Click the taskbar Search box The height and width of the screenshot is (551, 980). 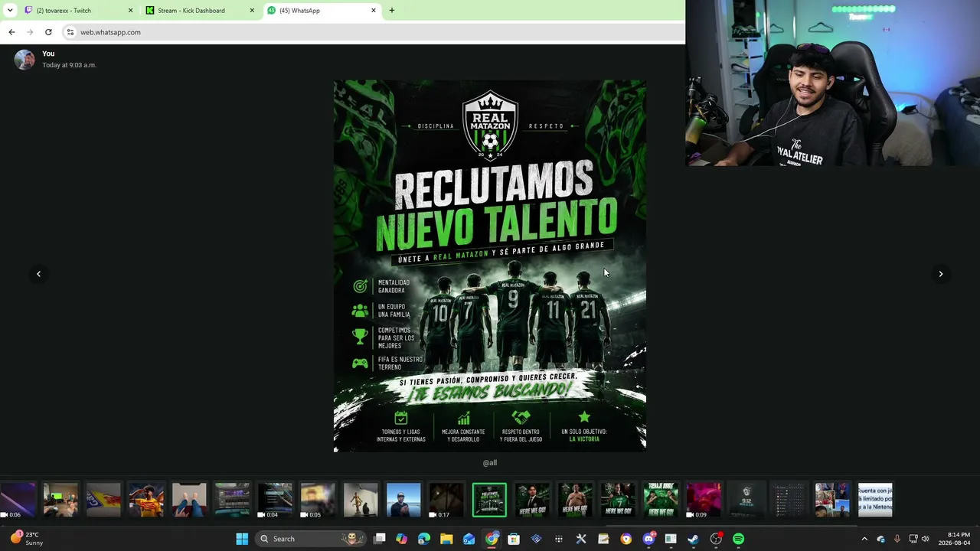309,539
